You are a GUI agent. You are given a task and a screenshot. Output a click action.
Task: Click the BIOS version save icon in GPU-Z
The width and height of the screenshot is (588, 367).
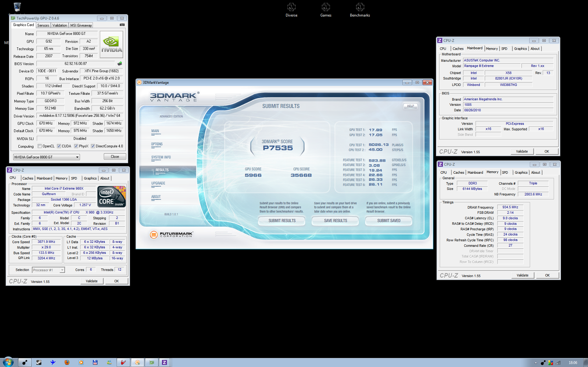(x=120, y=64)
